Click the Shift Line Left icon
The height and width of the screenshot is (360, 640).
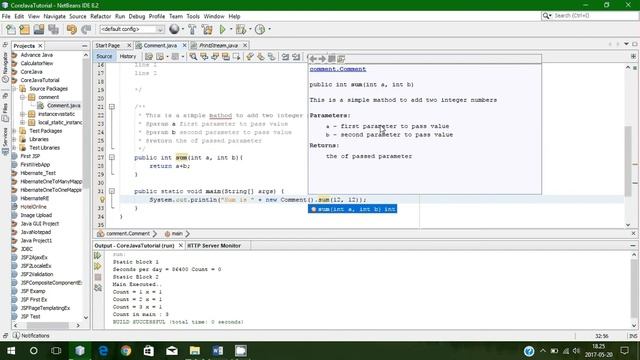point(285,57)
